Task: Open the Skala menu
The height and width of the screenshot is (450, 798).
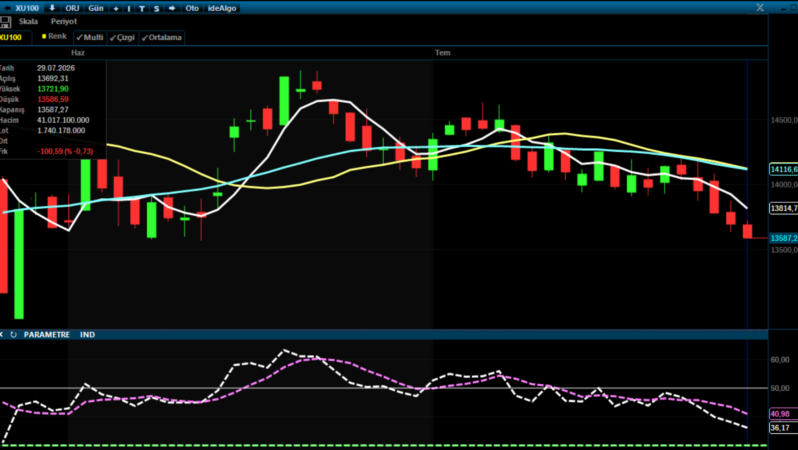Action: 28,21
